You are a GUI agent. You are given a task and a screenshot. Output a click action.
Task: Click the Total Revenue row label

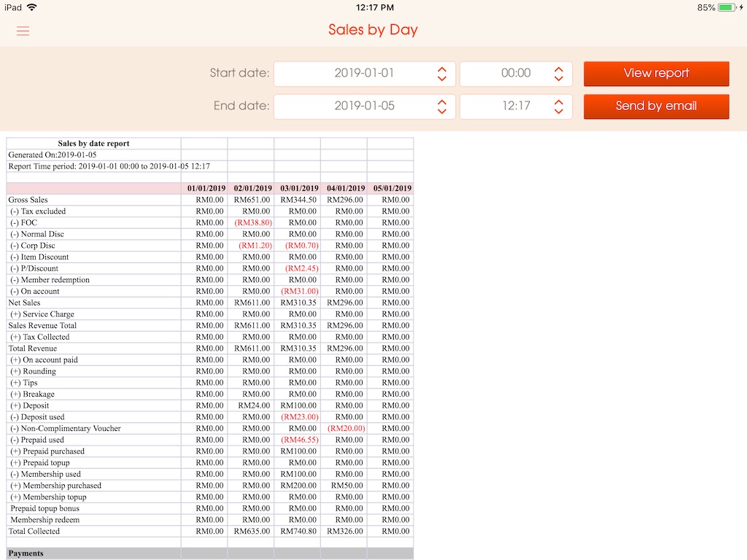point(32,349)
